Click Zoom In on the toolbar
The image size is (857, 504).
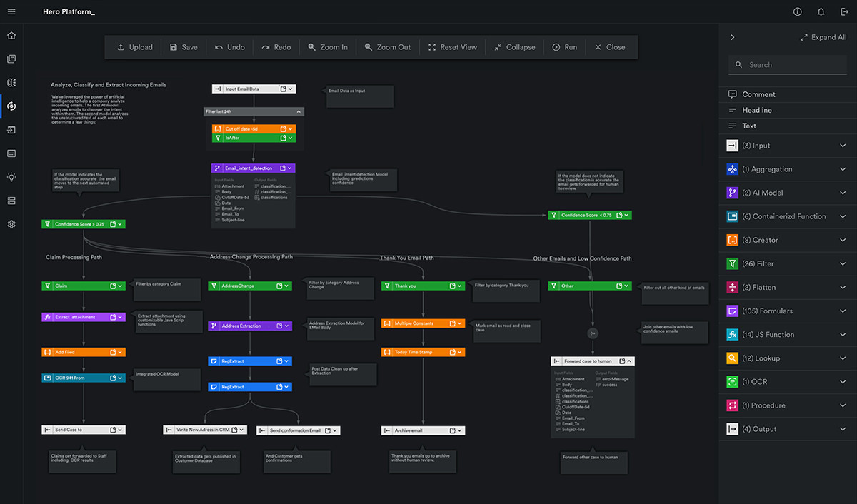coord(328,47)
